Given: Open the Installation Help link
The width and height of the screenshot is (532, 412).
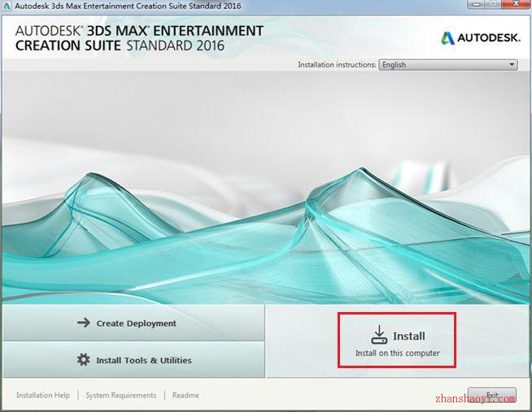Looking at the screenshot, I should 43,395.
